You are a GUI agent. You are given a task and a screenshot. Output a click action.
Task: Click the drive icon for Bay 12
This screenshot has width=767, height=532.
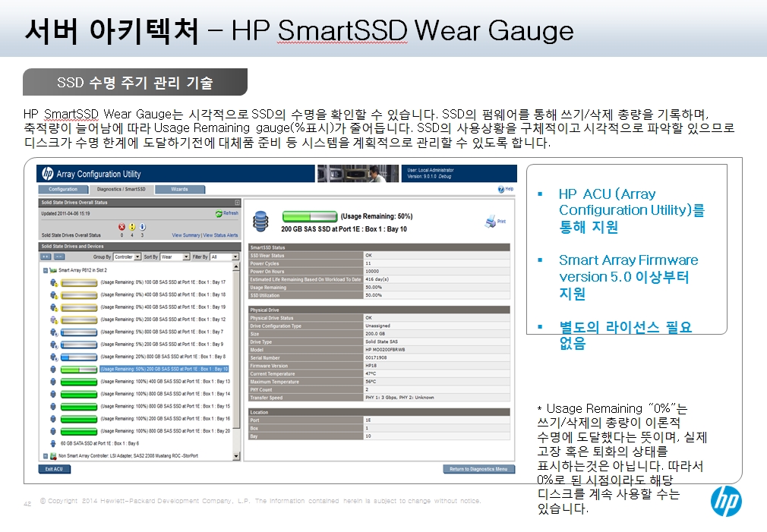tap(54, 320)
